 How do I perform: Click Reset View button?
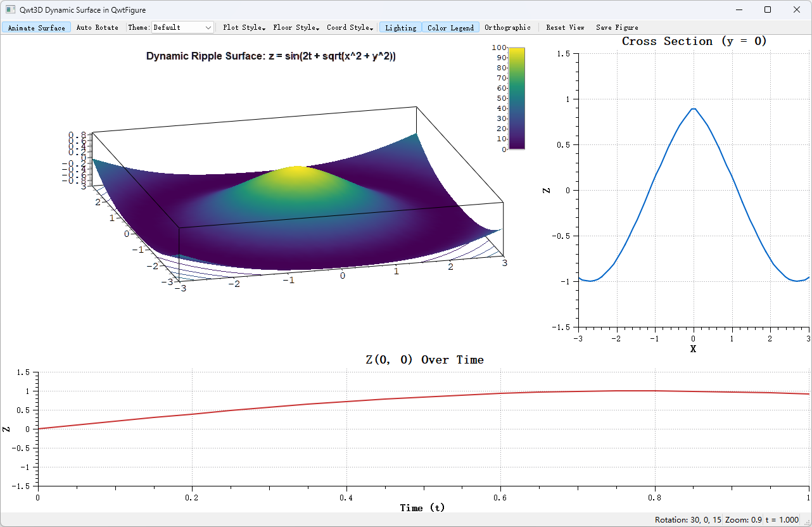(x=565, y=27)
